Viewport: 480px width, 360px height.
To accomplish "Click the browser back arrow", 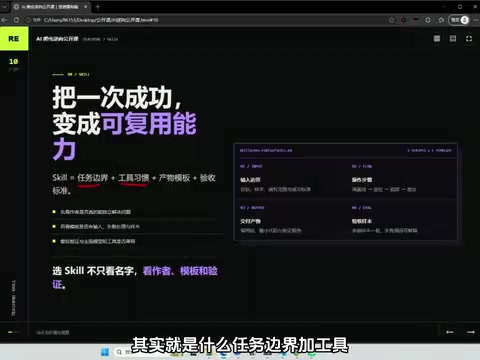I will [x=4, y=20].
